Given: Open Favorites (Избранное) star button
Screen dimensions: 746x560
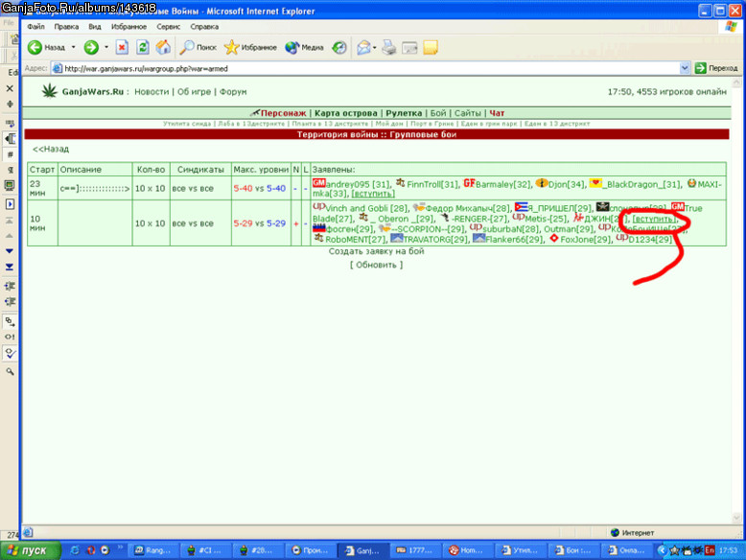Looking at the screenshot, I should tap(250, 47).
